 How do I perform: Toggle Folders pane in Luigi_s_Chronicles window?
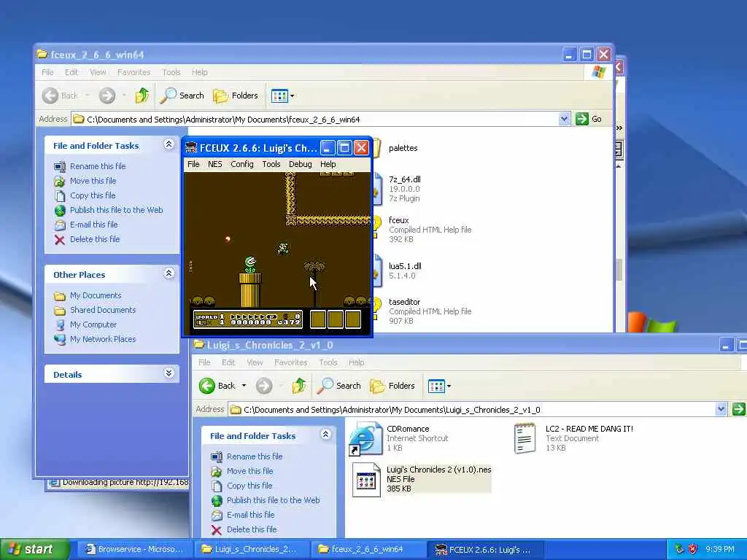(392, 386)
